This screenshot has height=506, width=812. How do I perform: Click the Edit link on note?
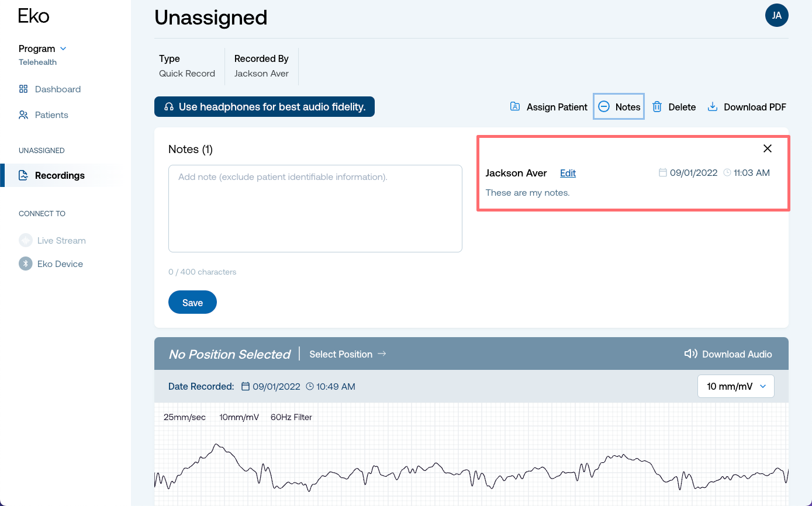coord(568,173)
